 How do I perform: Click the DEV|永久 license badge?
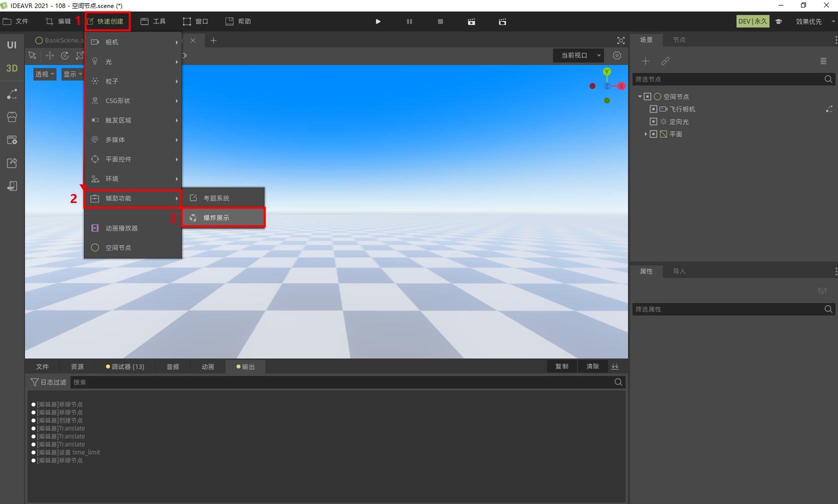point(753,21)
